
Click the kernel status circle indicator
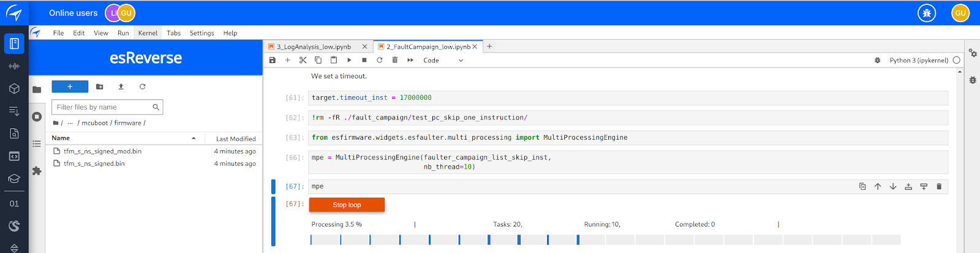(x=957, y=60)
